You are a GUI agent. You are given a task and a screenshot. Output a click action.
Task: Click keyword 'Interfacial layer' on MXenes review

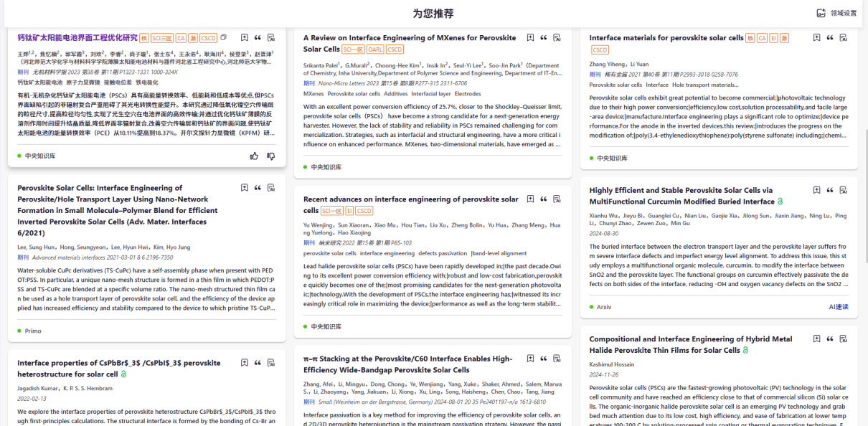[430, 93]
